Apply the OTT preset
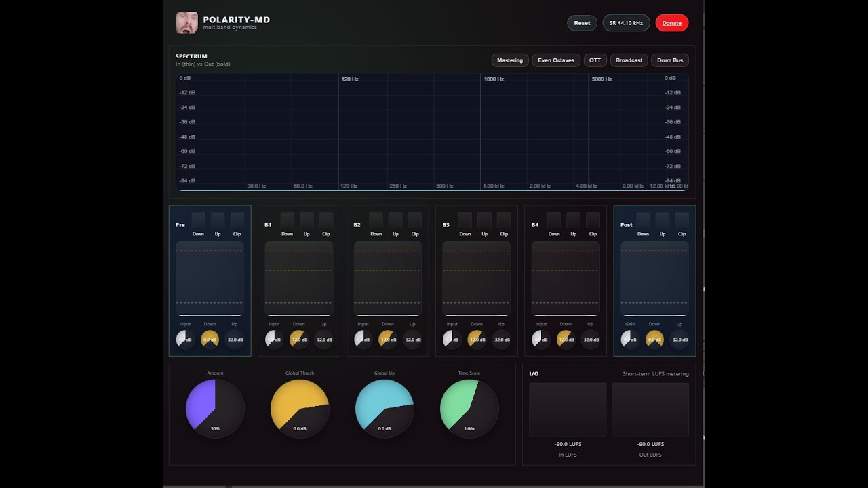This screenshot has height=488, width=868. [595, 60]
